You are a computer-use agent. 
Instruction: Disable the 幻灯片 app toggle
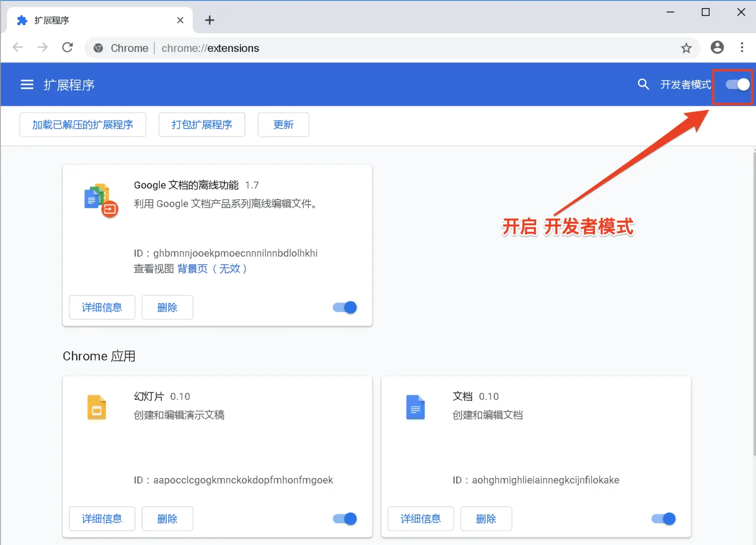click(345, 519)
